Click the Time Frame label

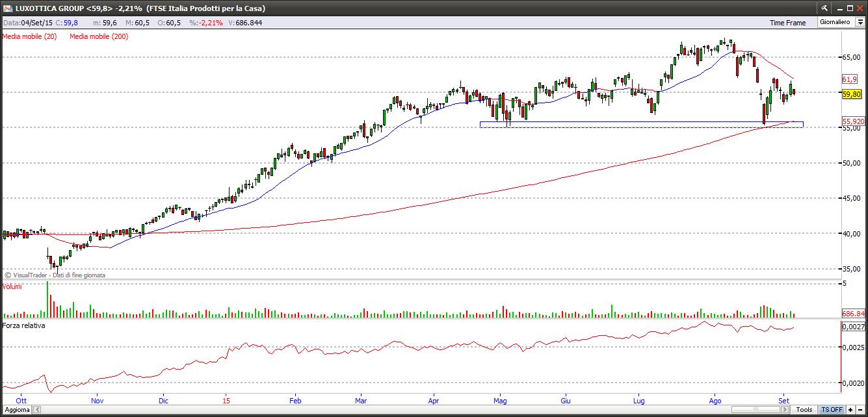pos(787,23)
